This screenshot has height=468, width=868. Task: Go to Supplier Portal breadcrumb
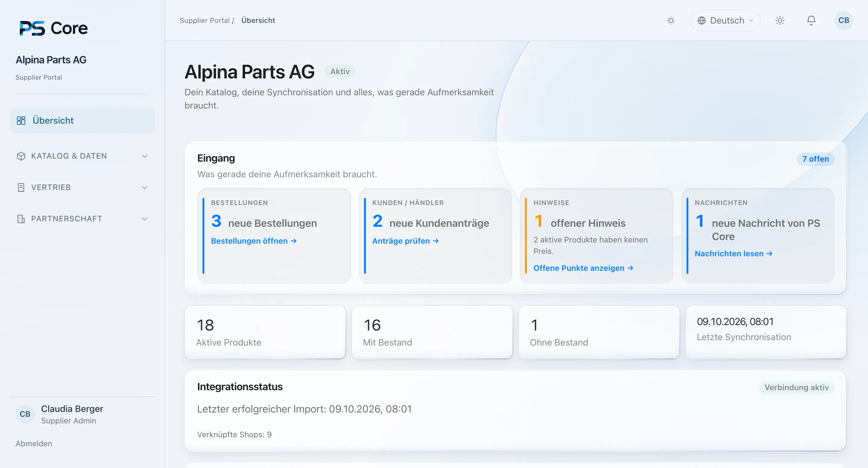tap(205, 21)
